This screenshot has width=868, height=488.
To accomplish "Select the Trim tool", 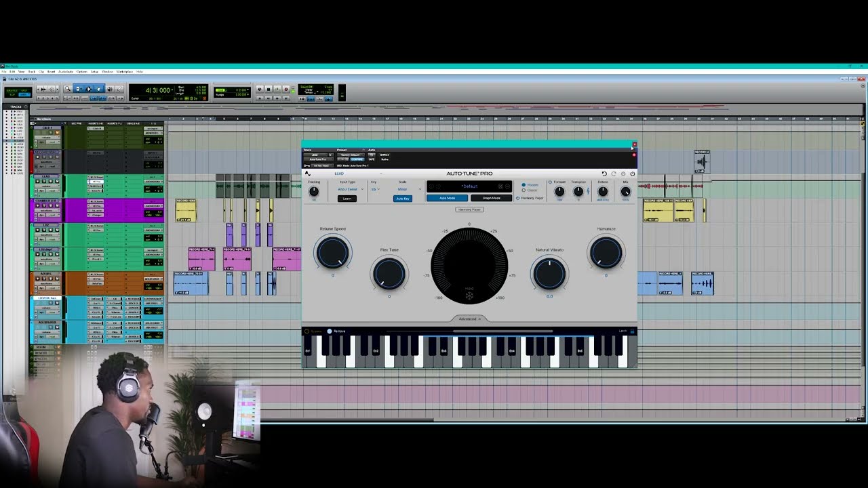I will [79, 89].
